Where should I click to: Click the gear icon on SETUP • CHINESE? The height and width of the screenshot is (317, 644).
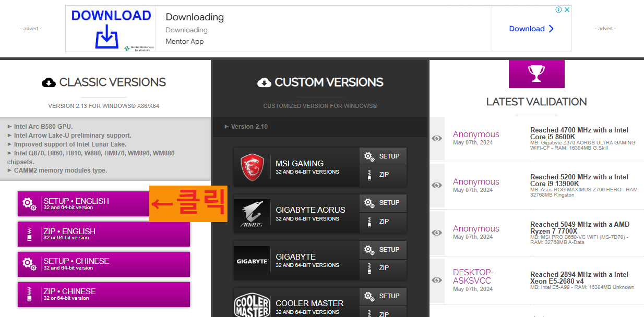30,264
